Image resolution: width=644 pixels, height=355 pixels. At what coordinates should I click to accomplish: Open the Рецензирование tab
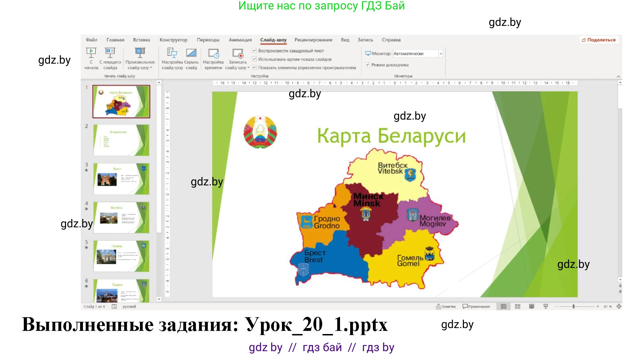[314, 40]
